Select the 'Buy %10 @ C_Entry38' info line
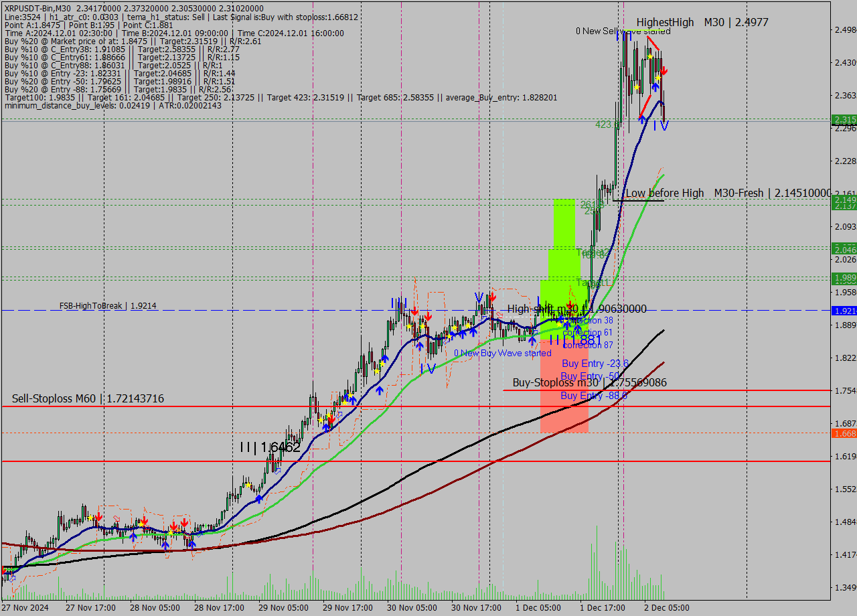 point(122,49)
